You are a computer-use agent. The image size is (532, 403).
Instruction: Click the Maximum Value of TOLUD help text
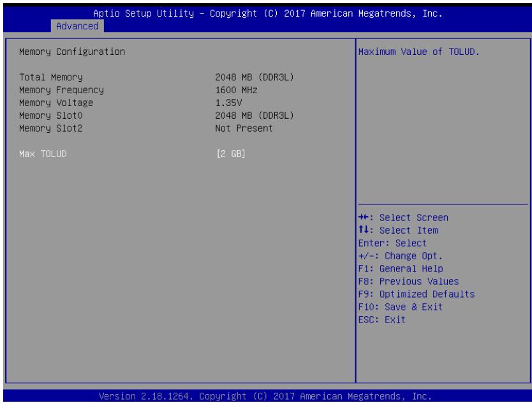(419, 52)
